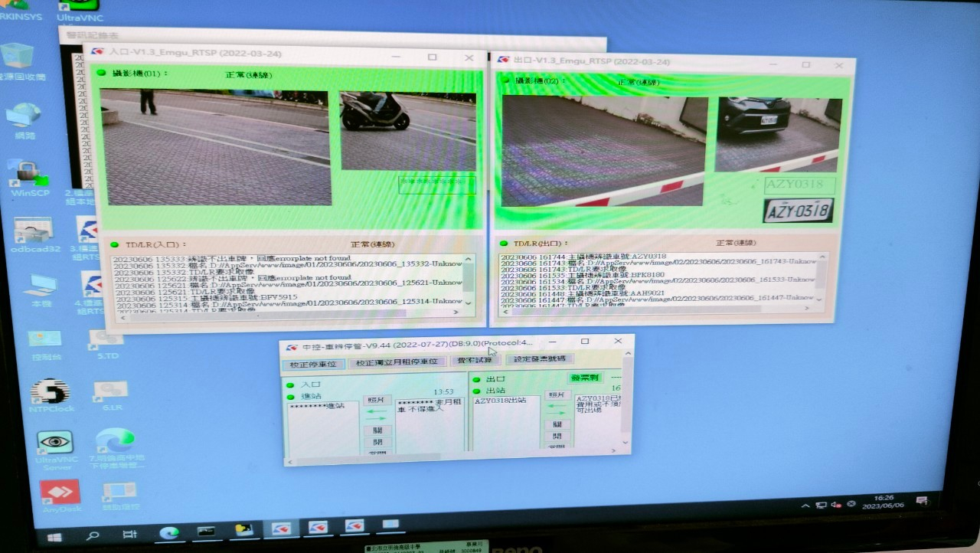Click the green 出站 status indicator light
The width and height of the screenshot is (980, 553).
pyautogui.click(x=475, y=391)
